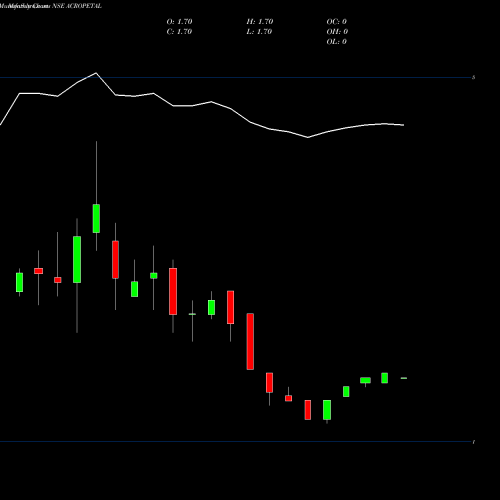Screen dimensions: 500x500
Task: Click the NSE ACROPETAL chart title
Action: point(77,6)
